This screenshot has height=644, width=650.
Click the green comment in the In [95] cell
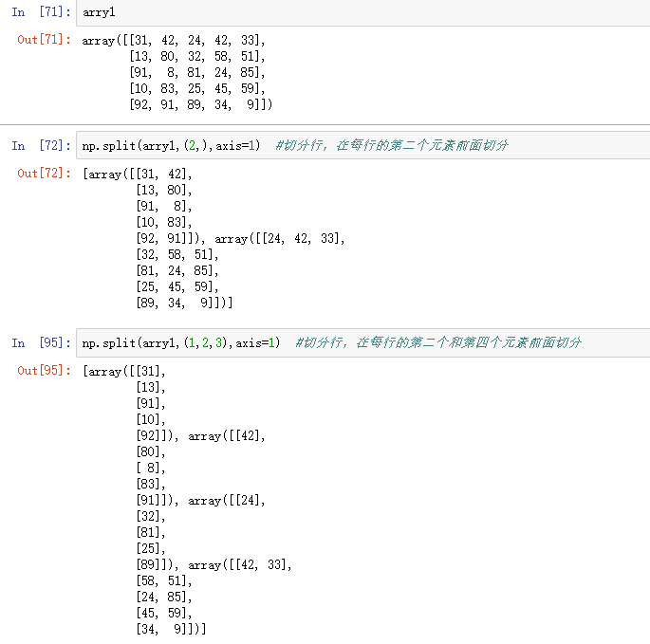[438, 342]
